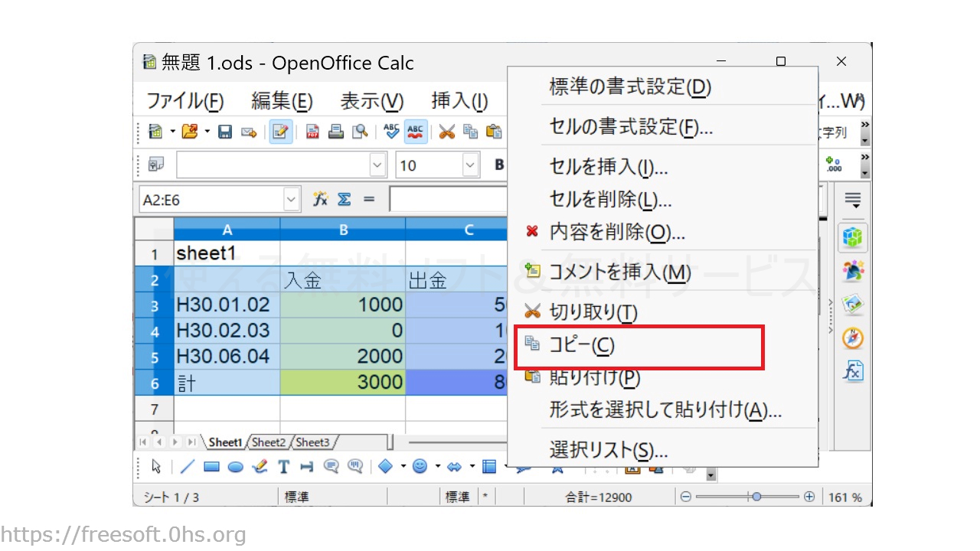Click the Save document icon
Viewport: 980px width, 551px height.
tap(225, 132)
